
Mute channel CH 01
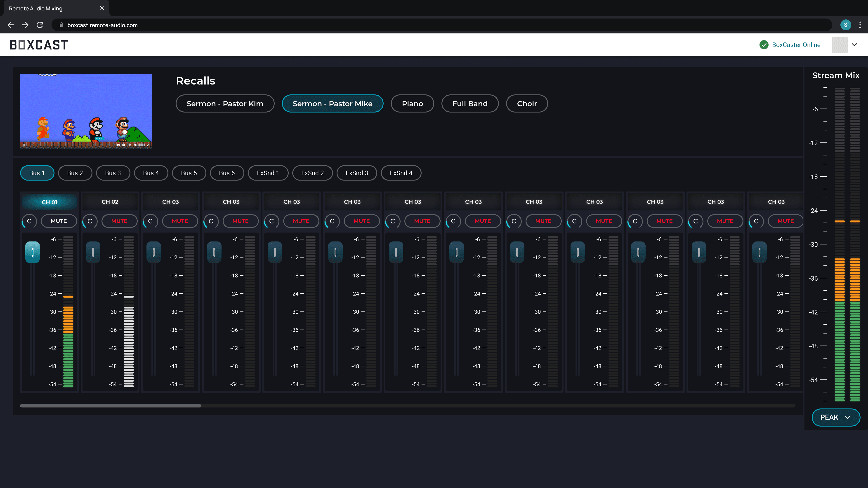(x=59, y=221)
